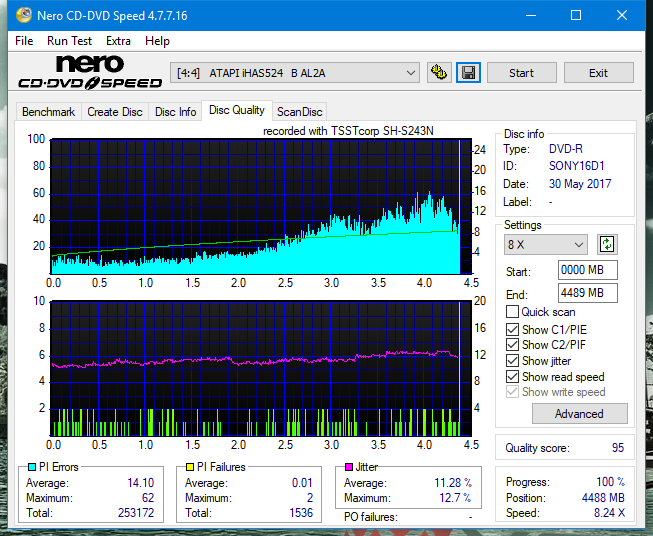This screenshot has height=536, width=653.
Task: Click the End position field 4489 MB
Action: (x=587, y=293)
